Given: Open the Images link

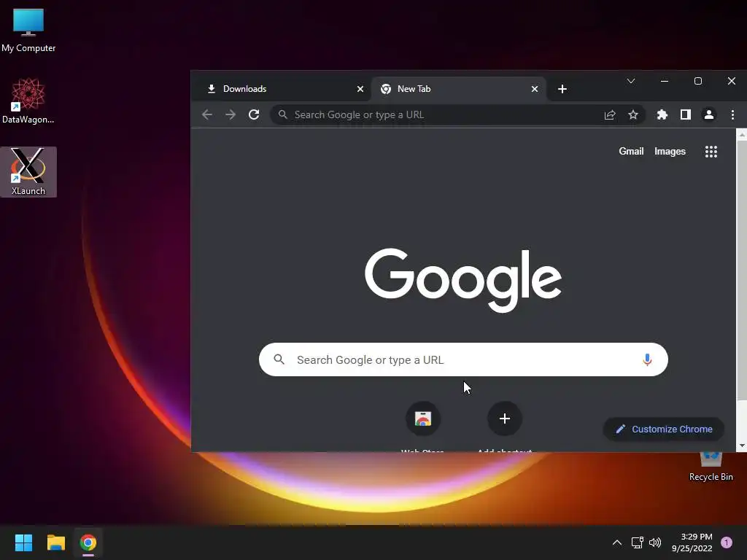Looking at the screenshot, I should (670, 152).
